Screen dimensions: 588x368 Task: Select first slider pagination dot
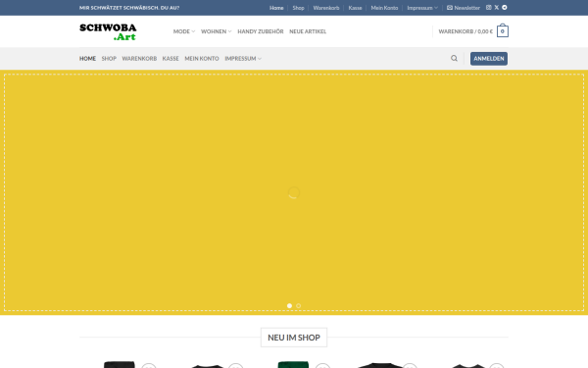(289, 305)
